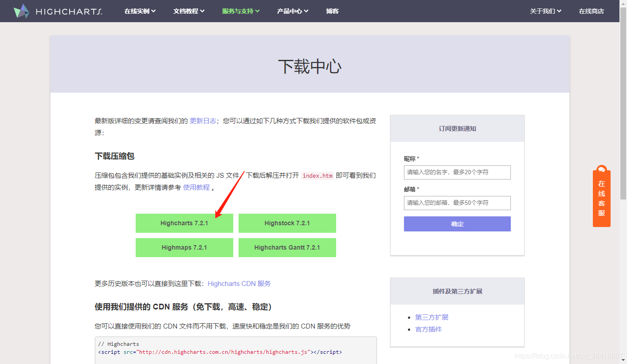Focus the 邮箱 email input field
The height and width of the screenshot is (364, 627).
tap(457, 203)
